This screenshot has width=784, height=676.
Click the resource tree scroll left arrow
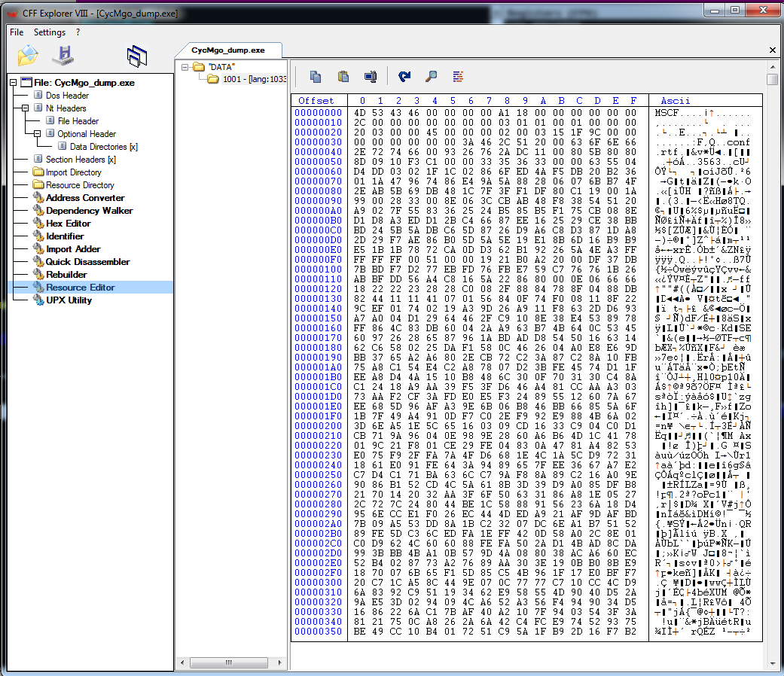click(182, 662)
